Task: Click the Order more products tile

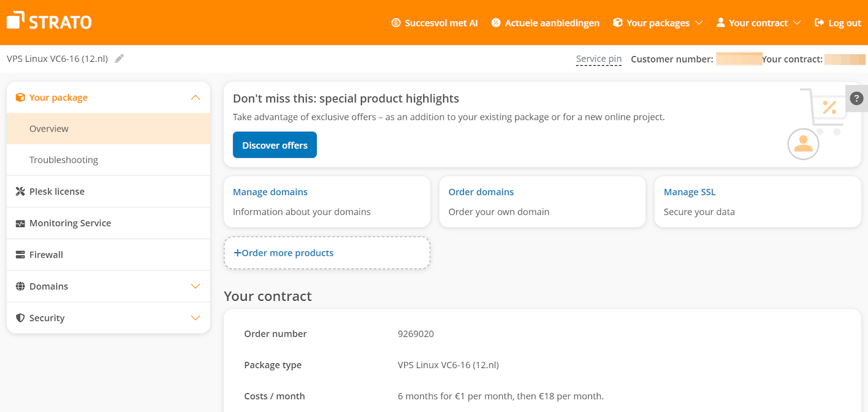Action: [327, 253]
